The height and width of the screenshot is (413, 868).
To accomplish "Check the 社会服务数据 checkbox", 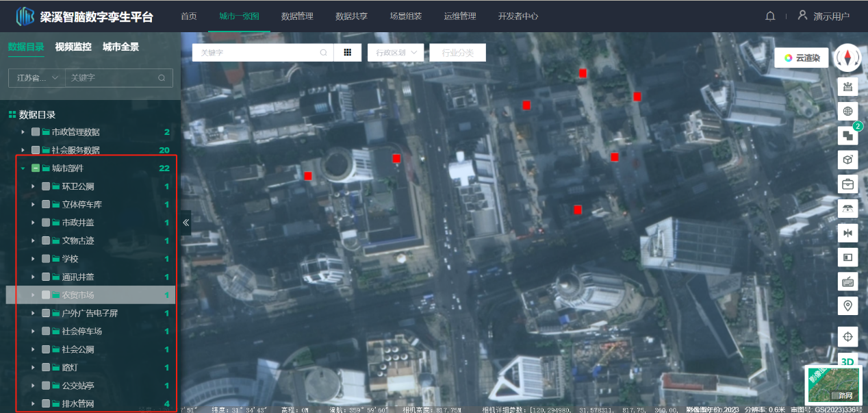I will coord(36,150).
